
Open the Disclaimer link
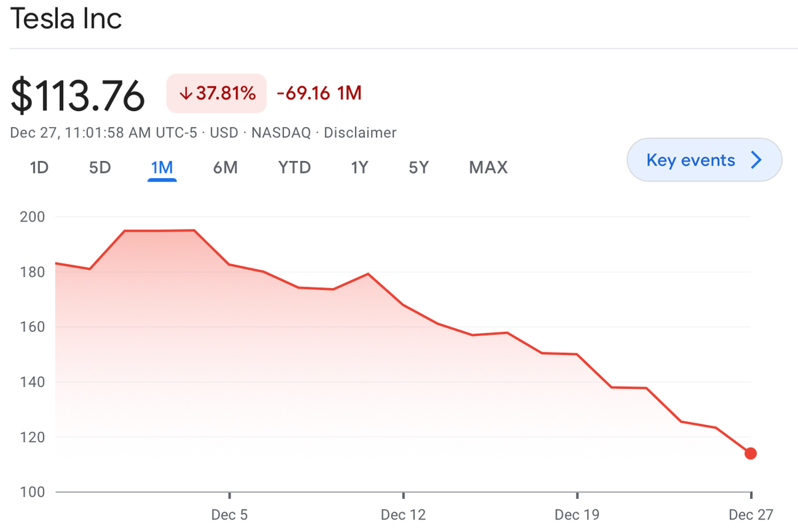pyautogui.click(x=360, y=132)
